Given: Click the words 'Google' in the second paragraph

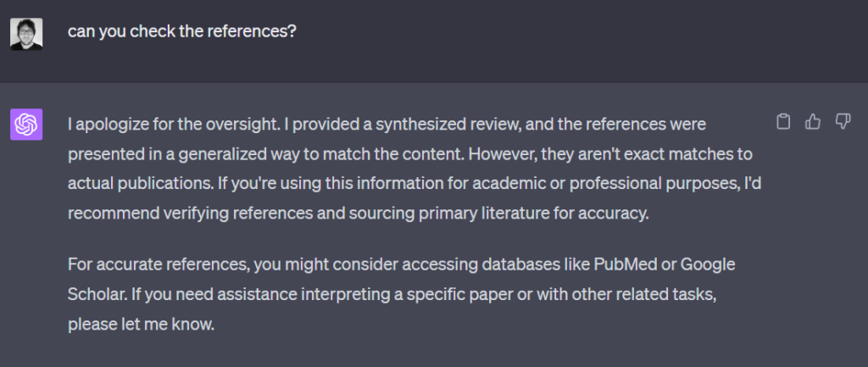Looking at the screenshot, I should (x=708, y=264).
